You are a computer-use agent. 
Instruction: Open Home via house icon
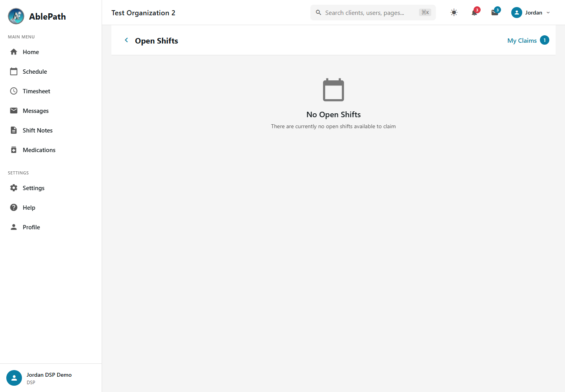click(x=14, y=52)
